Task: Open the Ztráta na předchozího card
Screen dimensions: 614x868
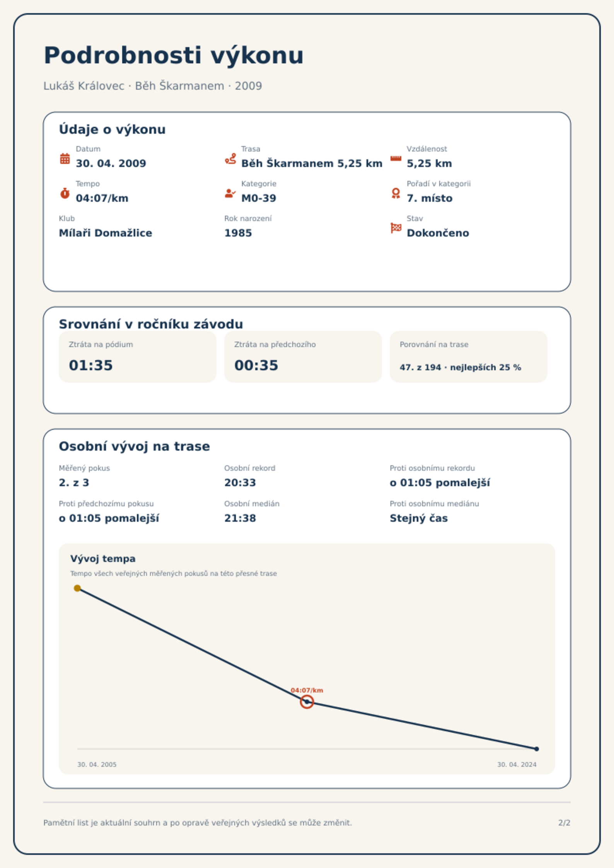Action: coord(303,356)
